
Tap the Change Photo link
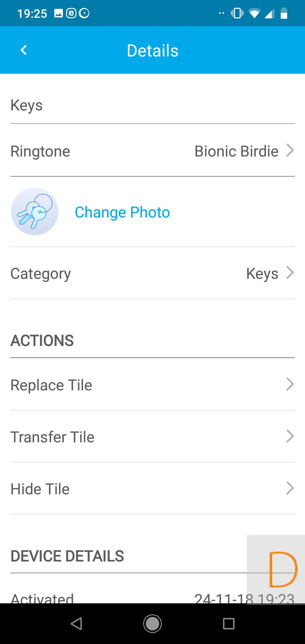122,212
